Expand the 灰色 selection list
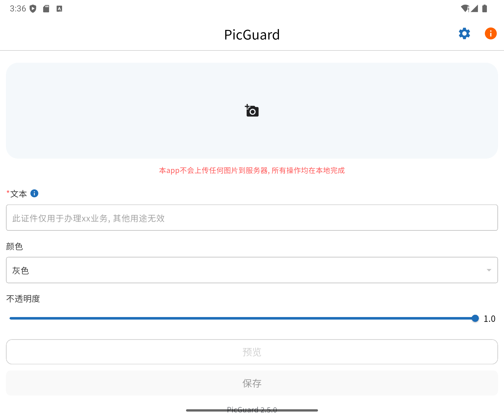504x420 pixels. coord(20,270)
